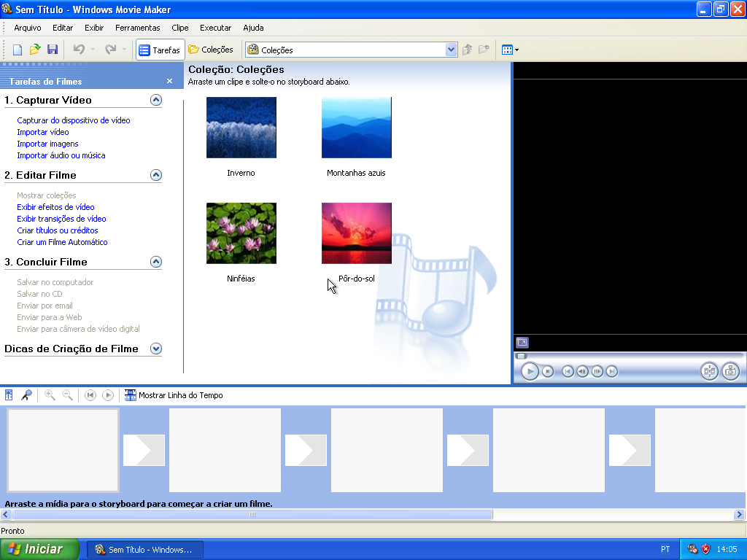Skip forward to the next clip in the monitor
This screenshot has width=747, height=560.
(612, 371)
